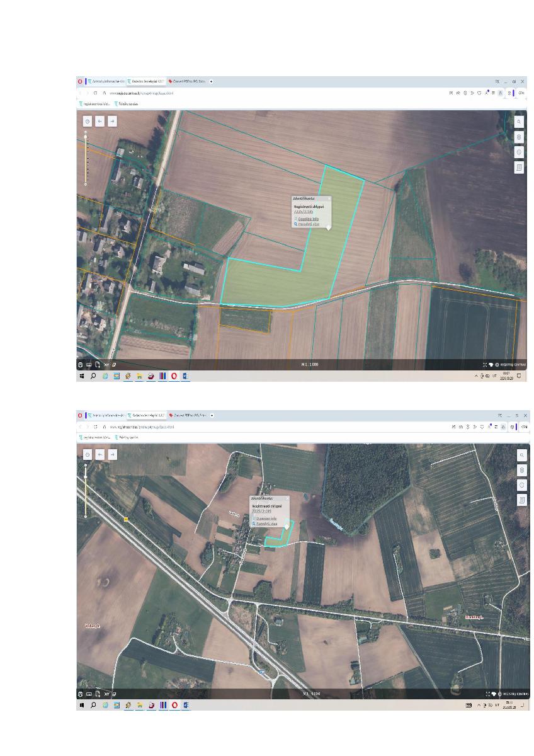The image size is (534, 756).
Task: Click the zoom slider in lower map
Action: [x=86, y=492]
